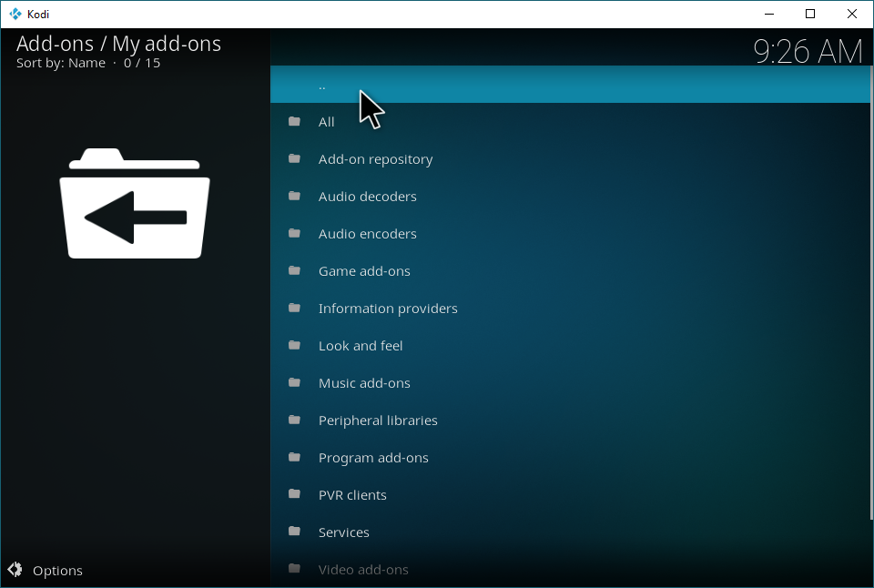Viewport: 874px width, 588px height.
Task: Click the folder icon next to Look and feel
Action: (294, 346)
